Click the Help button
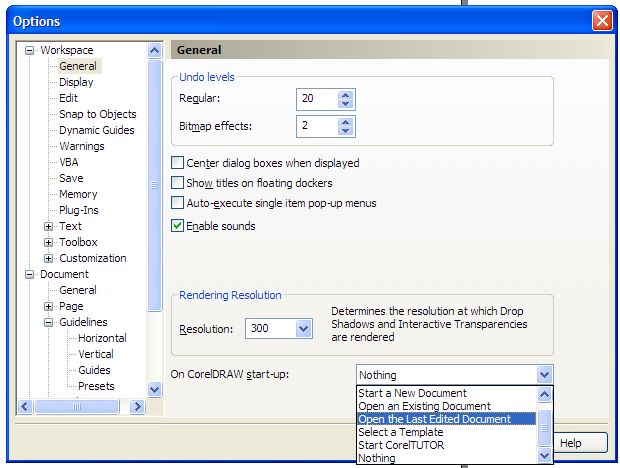 577,443
